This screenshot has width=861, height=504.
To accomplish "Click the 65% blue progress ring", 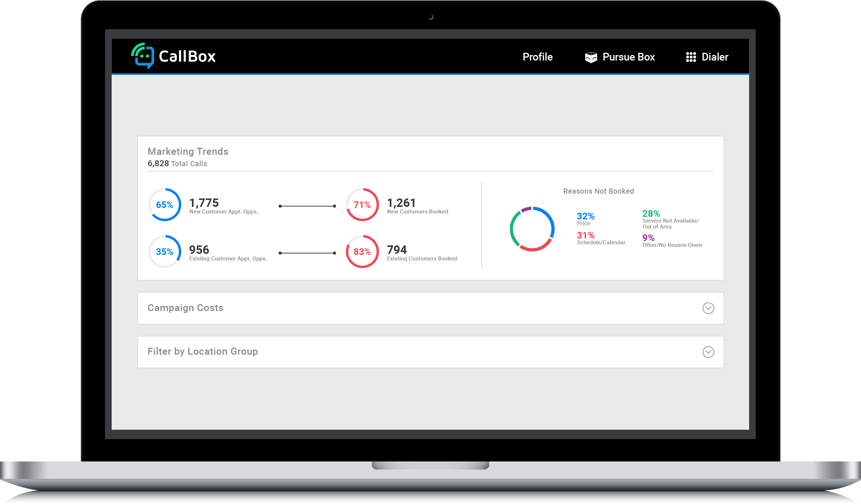I will 165,205.
